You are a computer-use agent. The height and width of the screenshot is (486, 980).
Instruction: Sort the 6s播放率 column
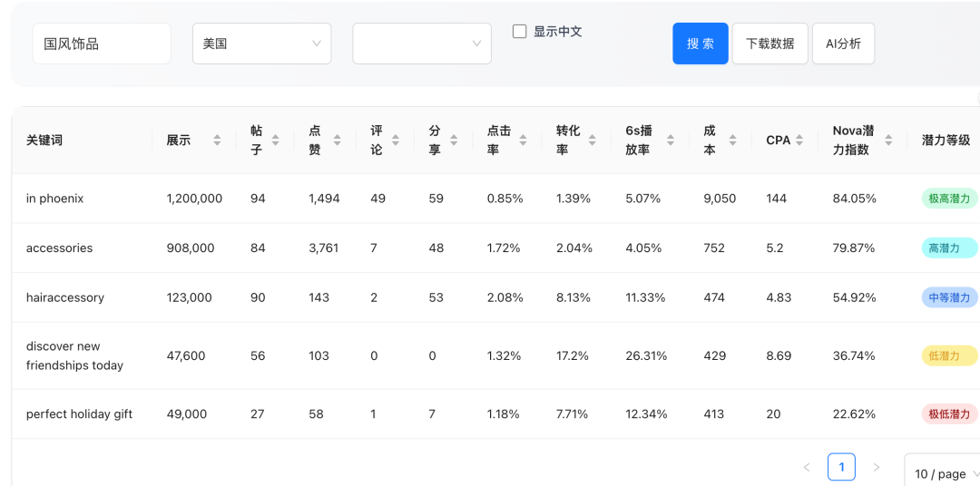[671, 141]
